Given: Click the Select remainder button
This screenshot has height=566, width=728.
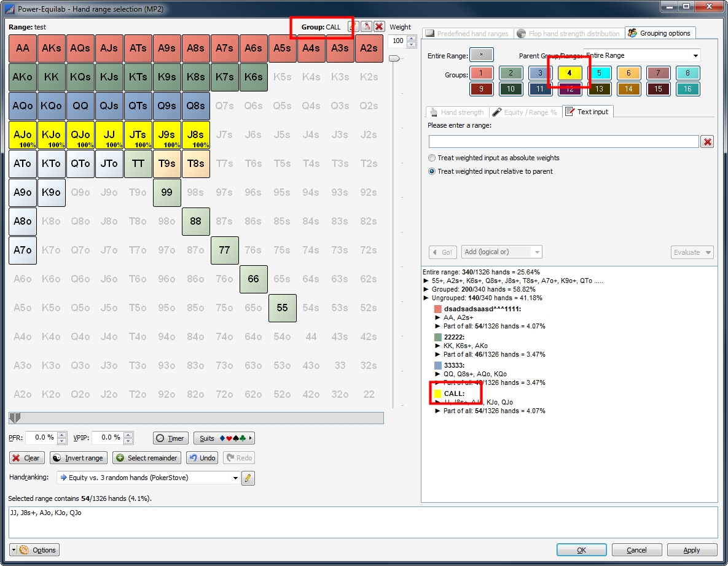Looking at the screenshot, I should point(146,457).
